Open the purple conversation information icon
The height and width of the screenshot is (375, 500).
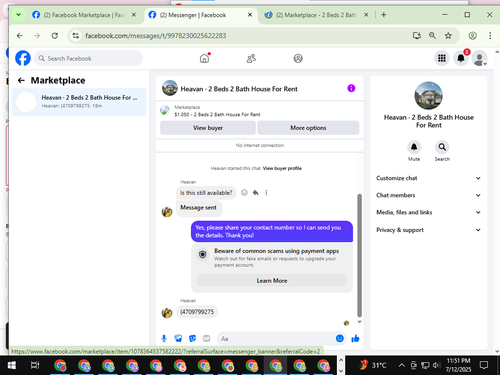pos(351,88)
